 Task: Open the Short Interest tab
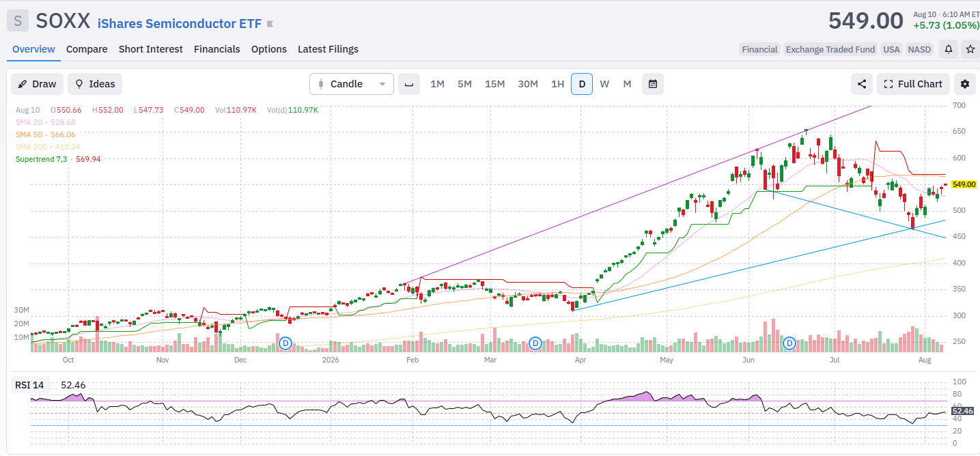[151, 49]
